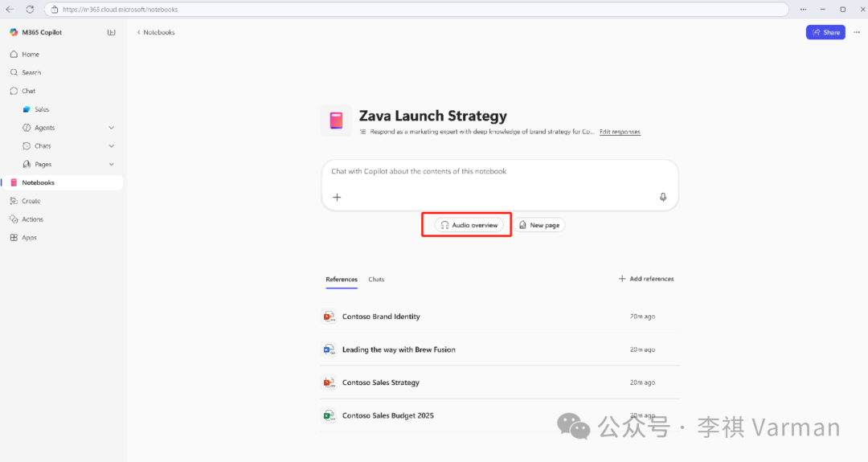Switch to the notebook Chats tab
868x462 pixels.
pos(376,280)
